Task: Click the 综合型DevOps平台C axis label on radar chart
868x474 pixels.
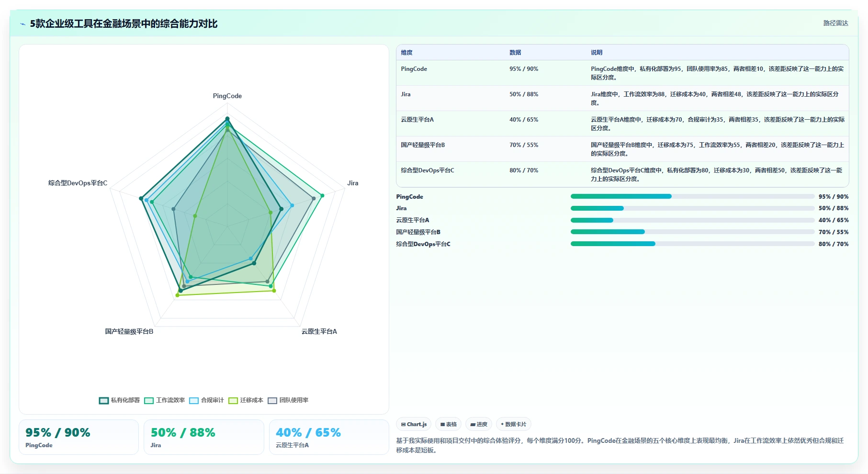Action: [x=78, y=183]
